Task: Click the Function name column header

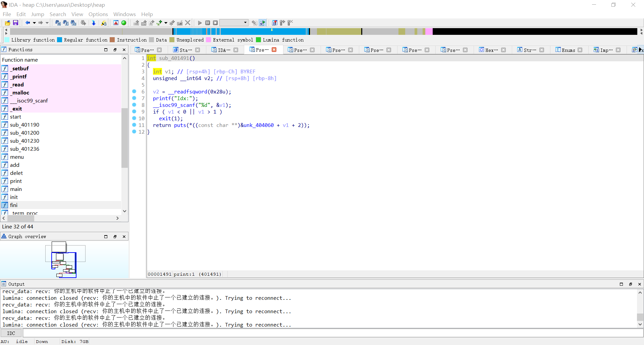Action: coord(61,60)
